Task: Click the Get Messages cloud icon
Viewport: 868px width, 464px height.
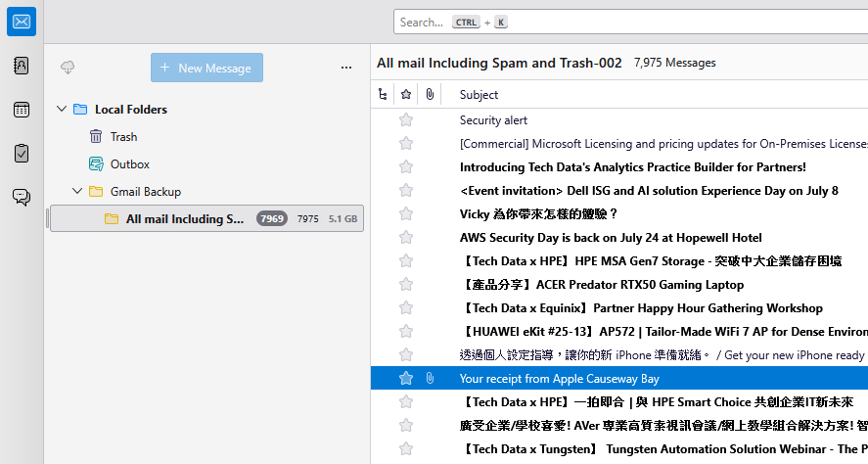Action: pyautogui.click(x=68, y=68)
